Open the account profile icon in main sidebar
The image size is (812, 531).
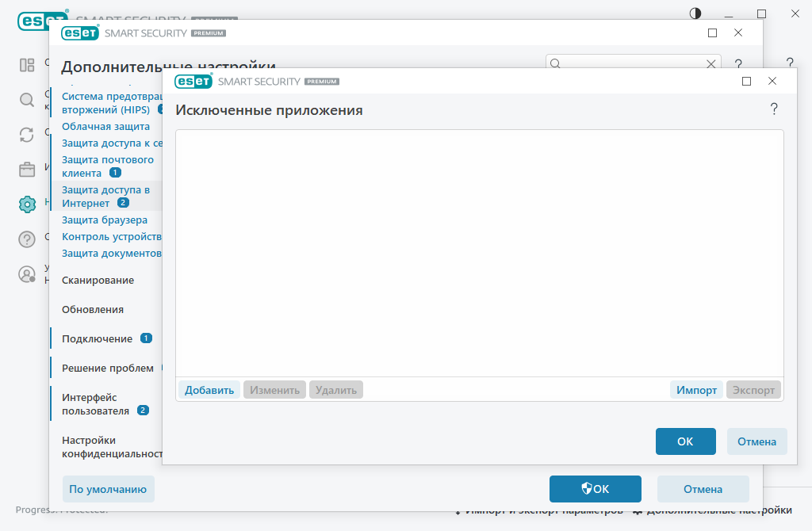click(27, 273)
